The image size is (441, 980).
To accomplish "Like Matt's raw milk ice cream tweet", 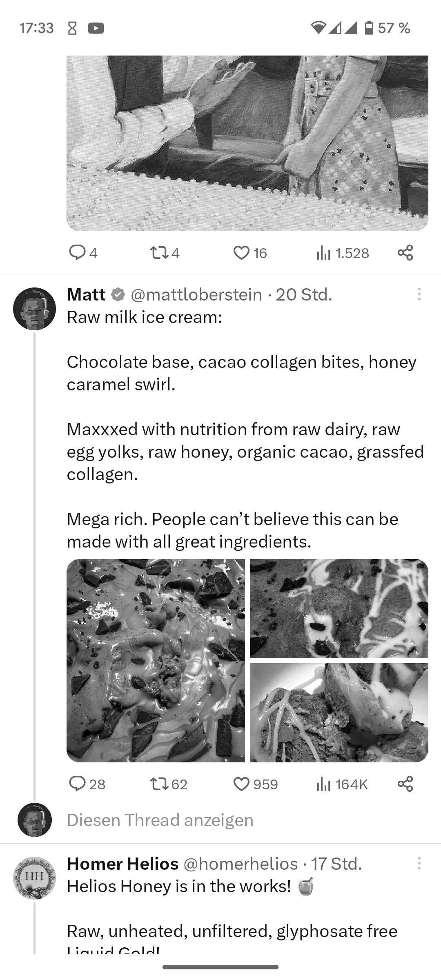I will pos(241,784).
